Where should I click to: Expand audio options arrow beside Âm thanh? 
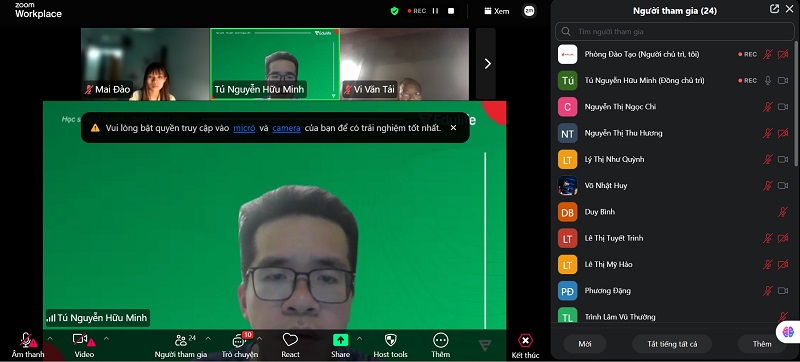coord(50,339)
